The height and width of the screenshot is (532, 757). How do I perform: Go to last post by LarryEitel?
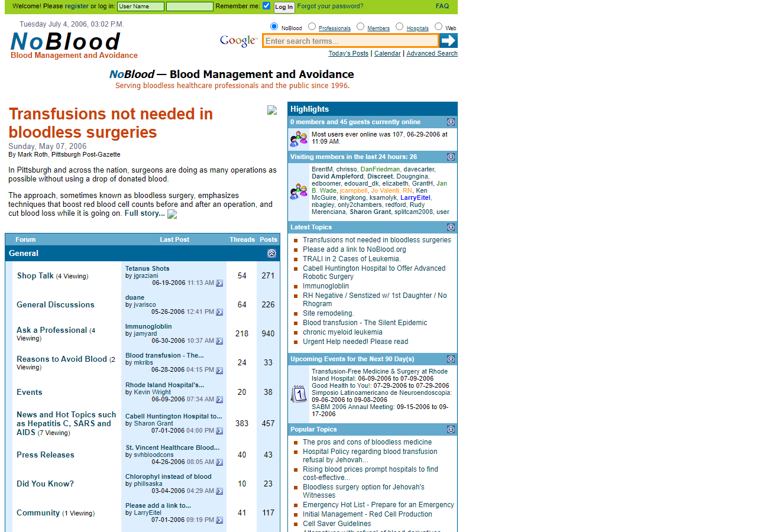tap(219, 520)
